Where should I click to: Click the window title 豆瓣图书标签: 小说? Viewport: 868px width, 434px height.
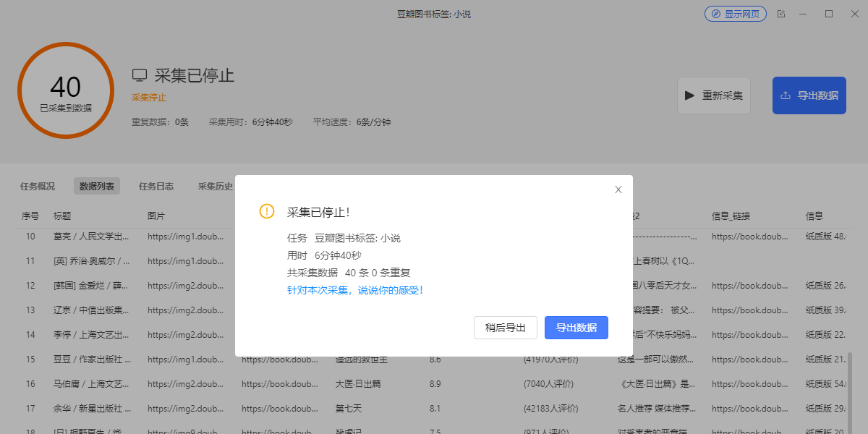pos(434,14)
